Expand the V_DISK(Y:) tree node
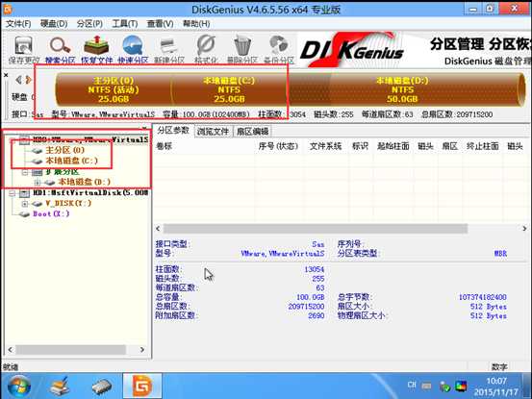532x399 pixels. pos(24,204)
